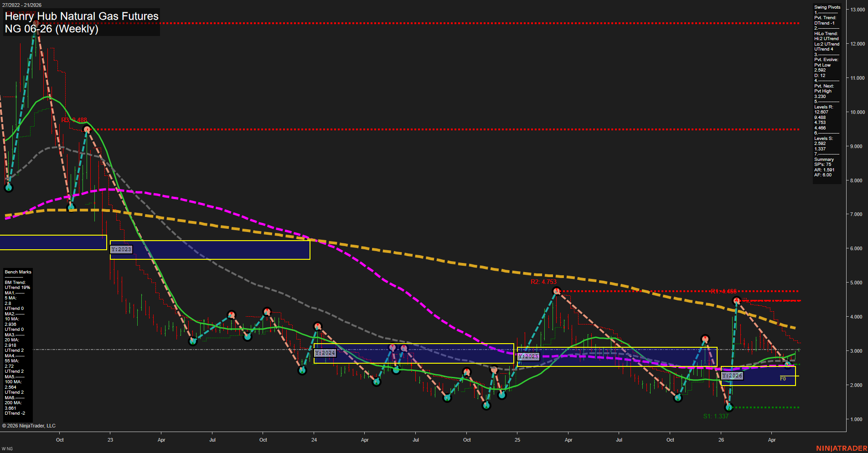Viewport: 868px width, 453px height.
Task: Click the 55 MA: label
Action: pos(12,361)
